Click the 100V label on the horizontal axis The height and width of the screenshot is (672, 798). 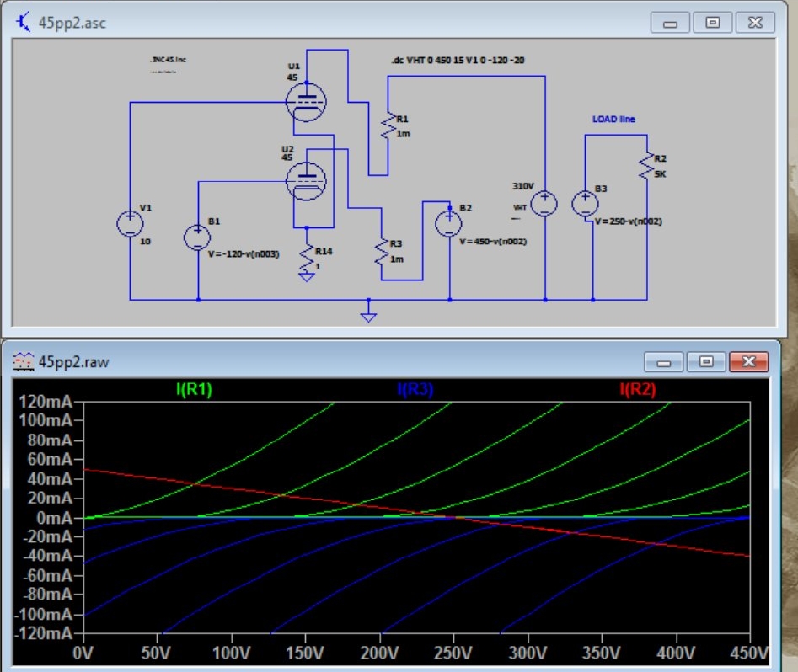(231, 653)
